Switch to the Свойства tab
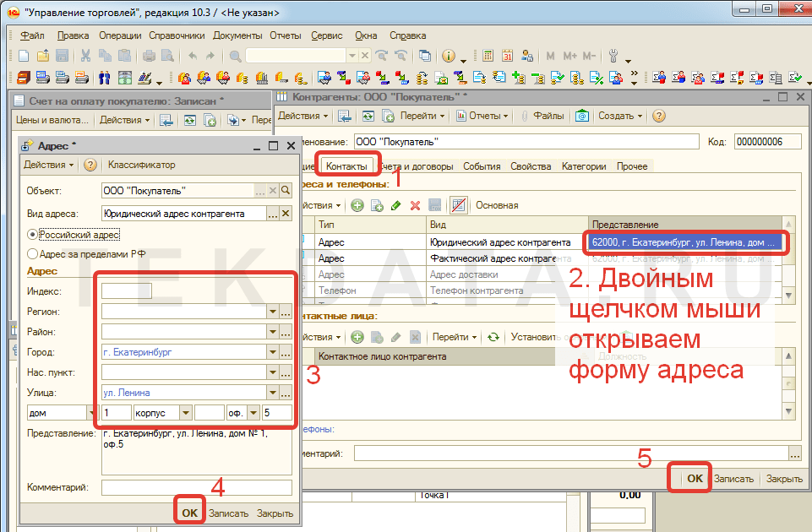812x532 pixels. click(x=531, y=166)
